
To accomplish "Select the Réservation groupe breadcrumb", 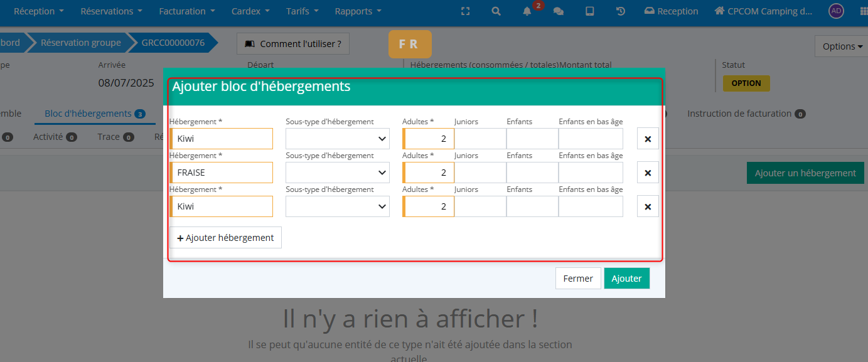I will point(80,43).
